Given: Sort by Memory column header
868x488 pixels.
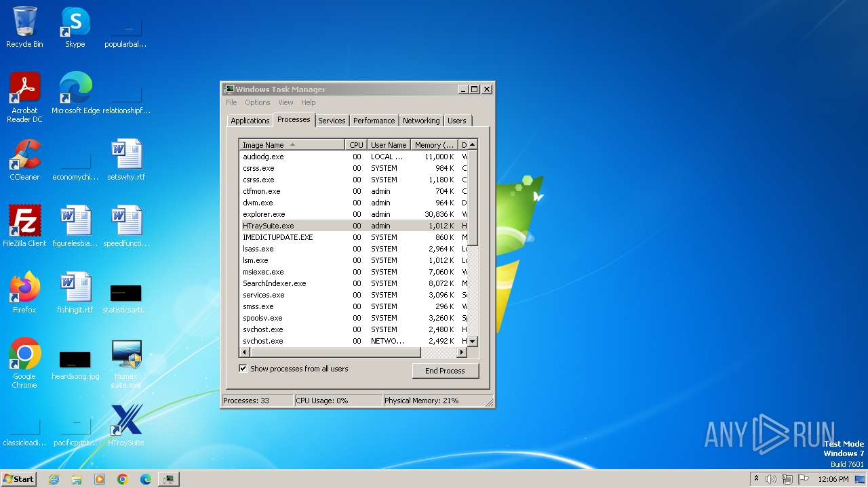Looking at the screenshot, I should coord(435,144).
